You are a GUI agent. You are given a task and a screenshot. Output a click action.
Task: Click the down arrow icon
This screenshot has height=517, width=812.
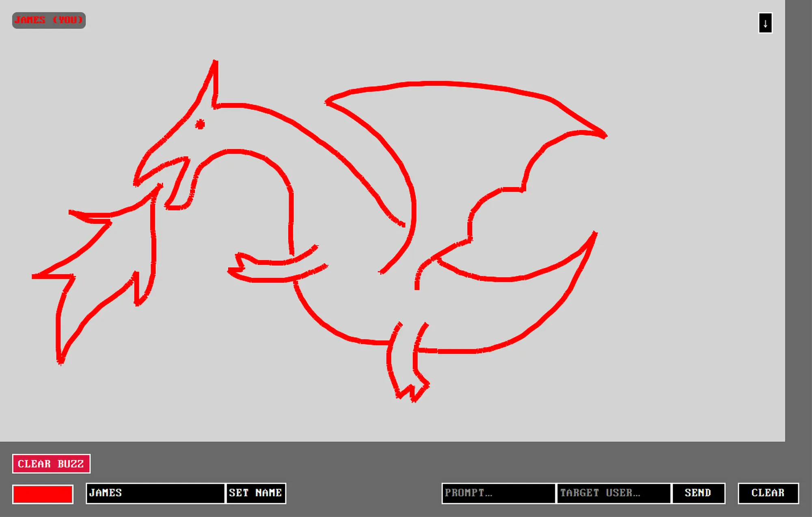click(x=765, y=23)
